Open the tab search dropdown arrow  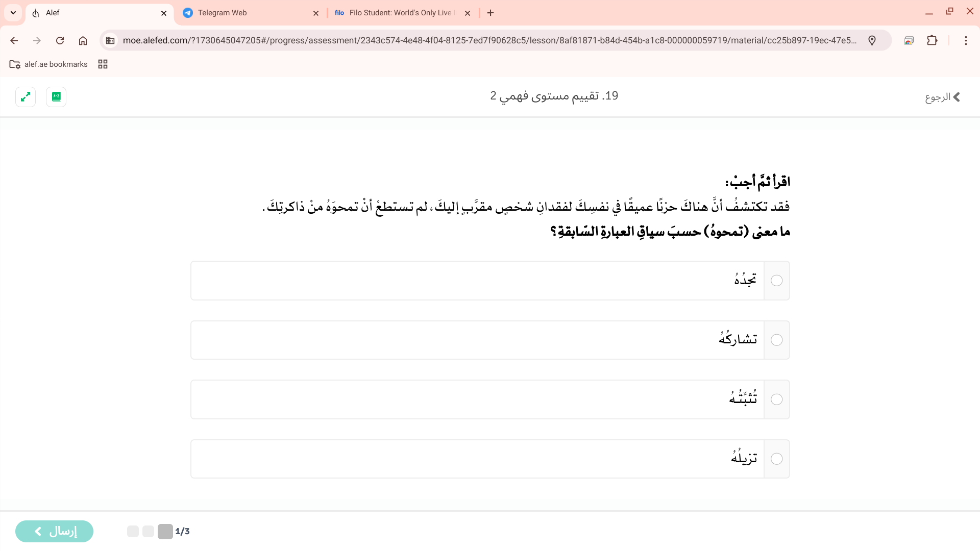[13, 13]
